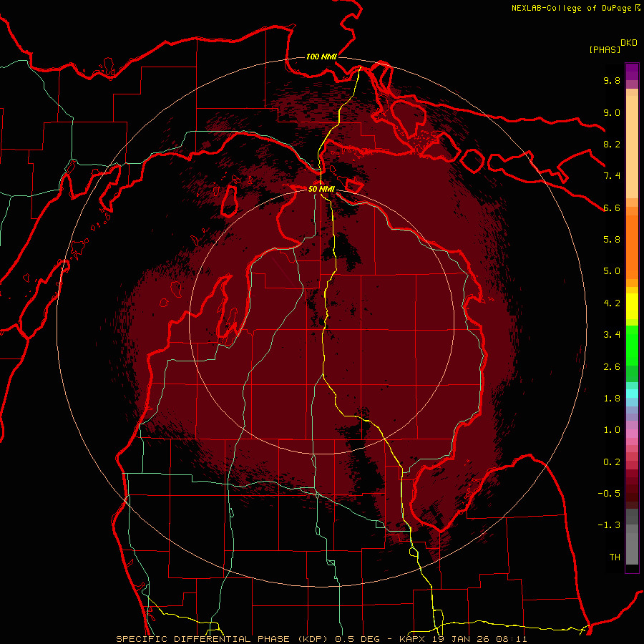Click the 0.2 value on color scale
Viewport: 644px width, 644px height.
pos(612,462)
